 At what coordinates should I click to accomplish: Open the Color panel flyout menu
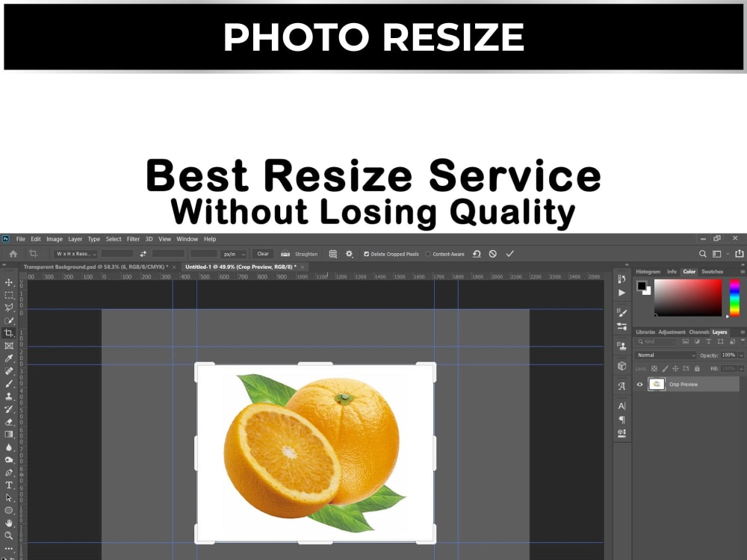pyautogui.click(x=743, y=272)
